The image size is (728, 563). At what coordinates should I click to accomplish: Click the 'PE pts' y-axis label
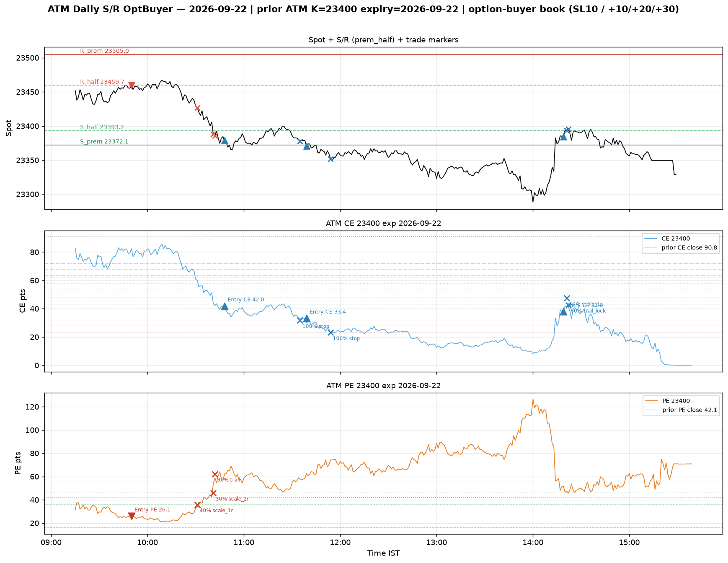point(18,463)
